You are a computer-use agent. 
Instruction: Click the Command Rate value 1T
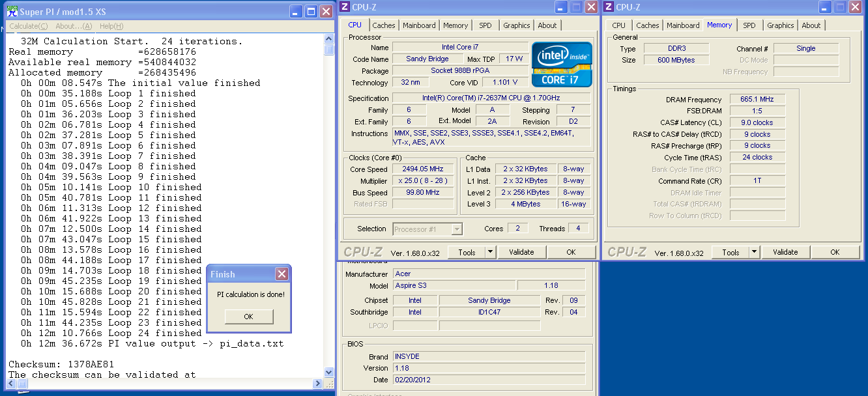[x=757, y=181]
